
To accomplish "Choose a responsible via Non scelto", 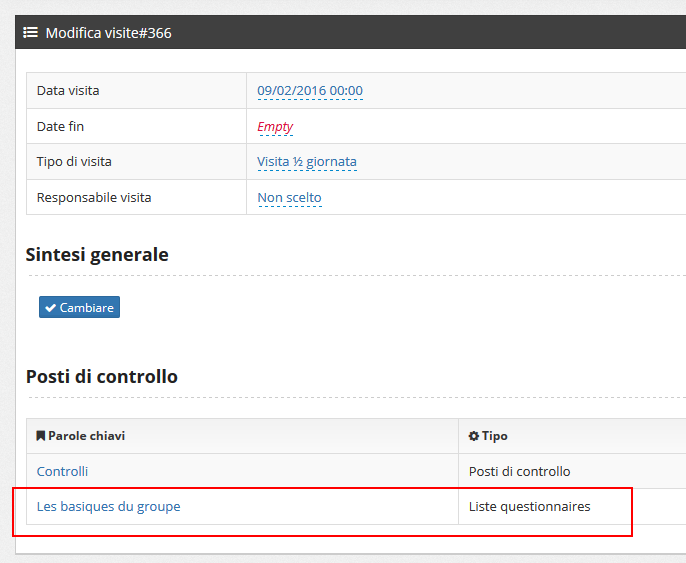I will [289, 198].
